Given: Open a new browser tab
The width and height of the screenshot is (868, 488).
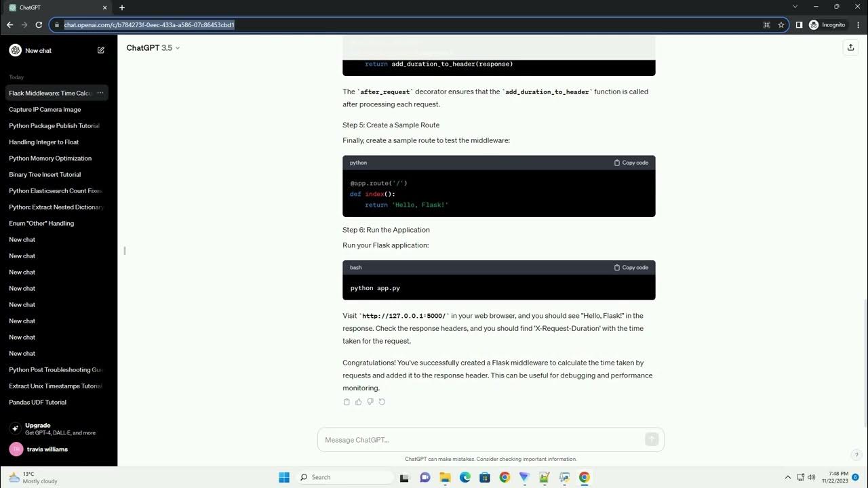Looking at the screenshot, I should (x=122, y=7).
